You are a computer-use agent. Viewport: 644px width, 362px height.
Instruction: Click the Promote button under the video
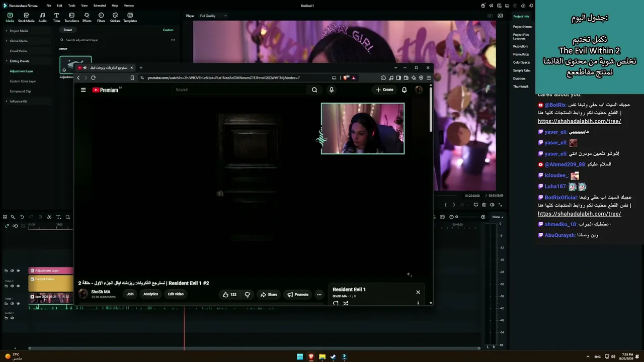[x=298, y=295]
